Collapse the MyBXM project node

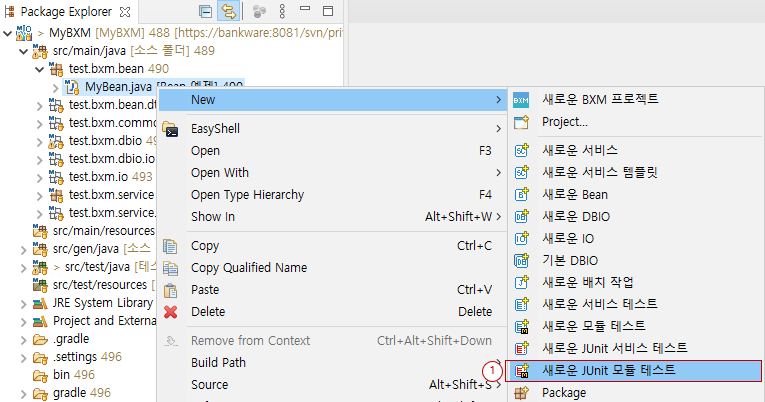[x=8, y=34]
